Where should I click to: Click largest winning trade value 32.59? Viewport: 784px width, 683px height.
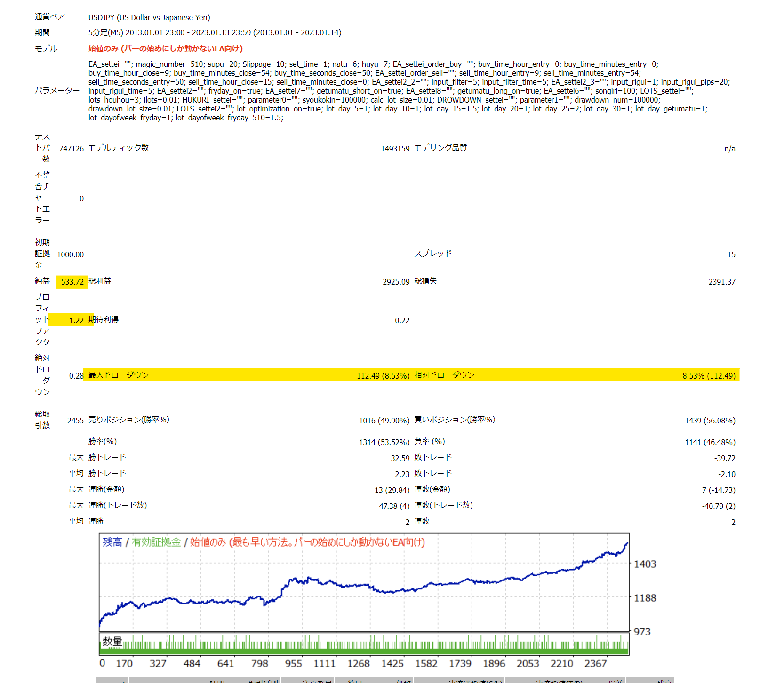400,458
